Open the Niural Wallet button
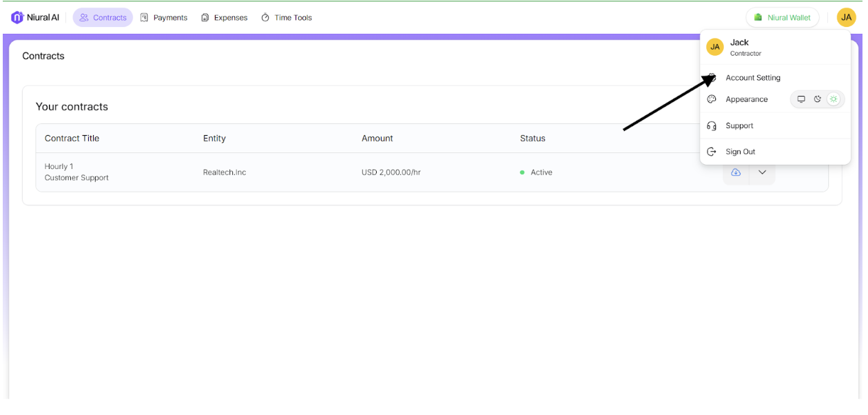The height and width of the screenshot is (415, 868). tap(782, 17)
